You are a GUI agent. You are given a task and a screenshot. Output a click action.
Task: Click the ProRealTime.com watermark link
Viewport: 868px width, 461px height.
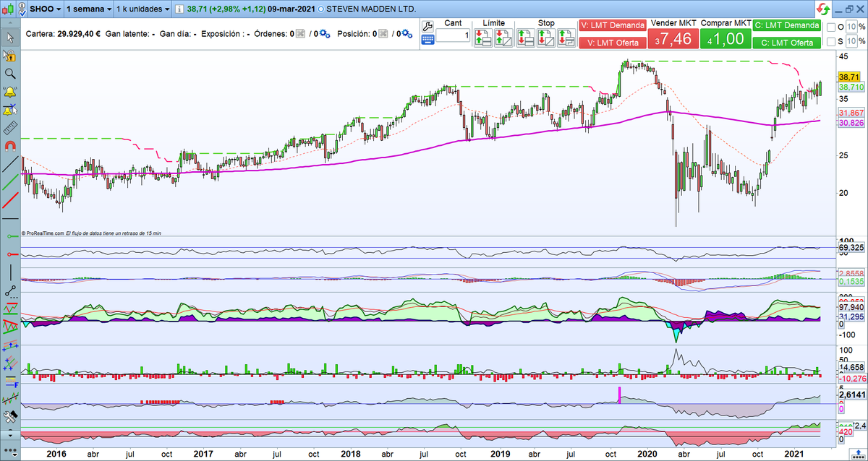43,233
